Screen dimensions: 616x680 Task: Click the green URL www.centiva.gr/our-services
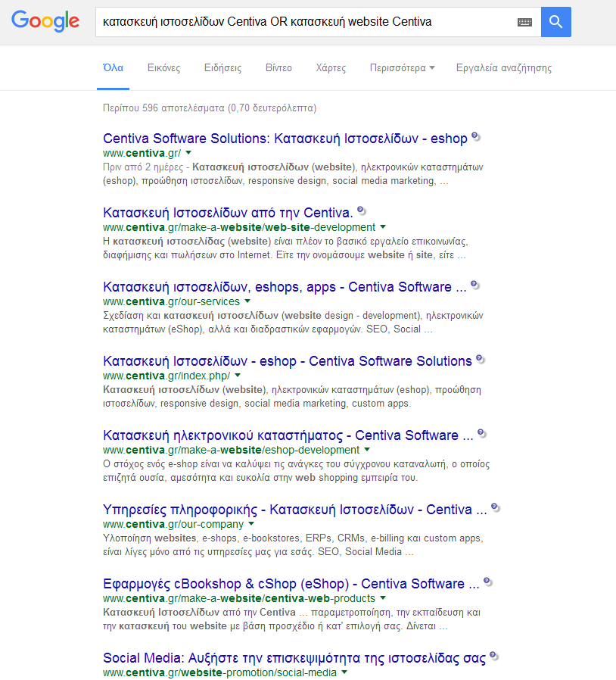click(x=171, y=301)
